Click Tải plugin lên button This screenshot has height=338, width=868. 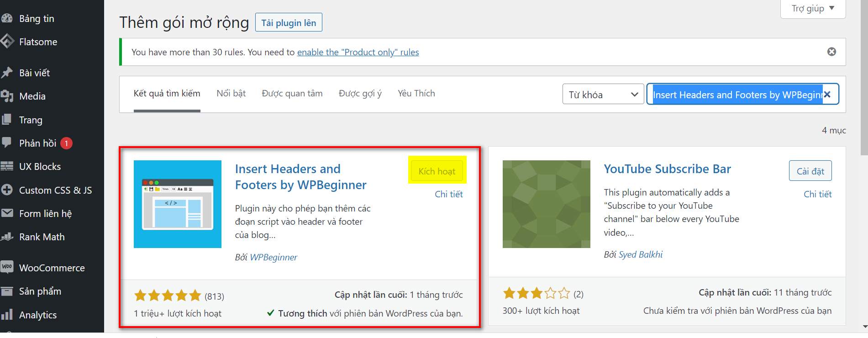tap(289, 22)
